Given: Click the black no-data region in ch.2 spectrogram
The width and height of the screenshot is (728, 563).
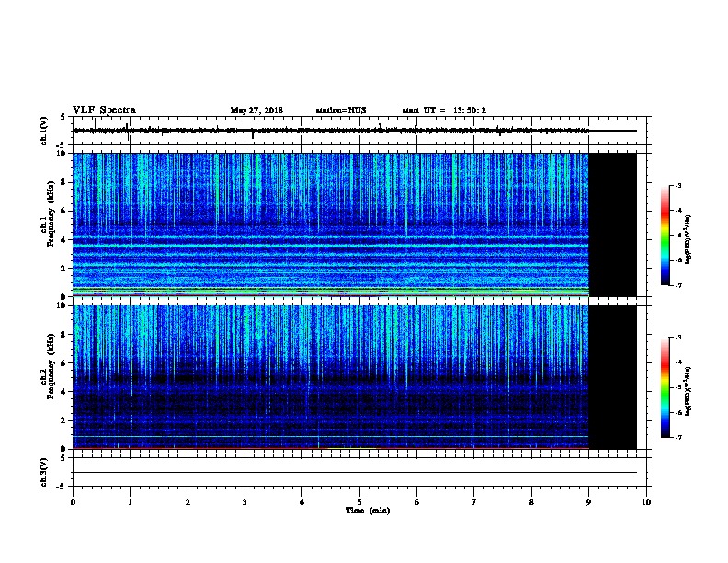Looking at the screenshot, I should pos(612,377).
